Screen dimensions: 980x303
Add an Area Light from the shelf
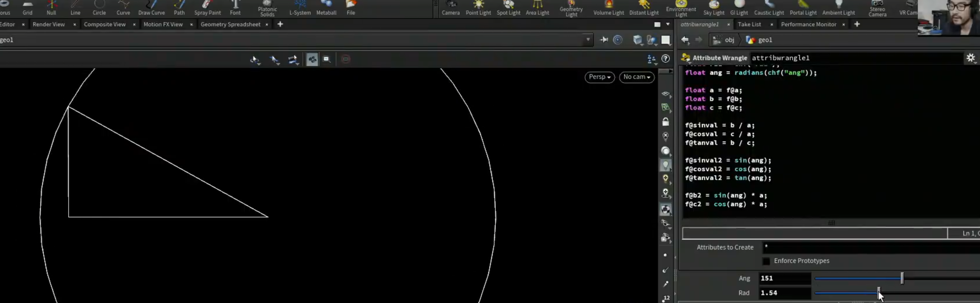coord(537,8)
